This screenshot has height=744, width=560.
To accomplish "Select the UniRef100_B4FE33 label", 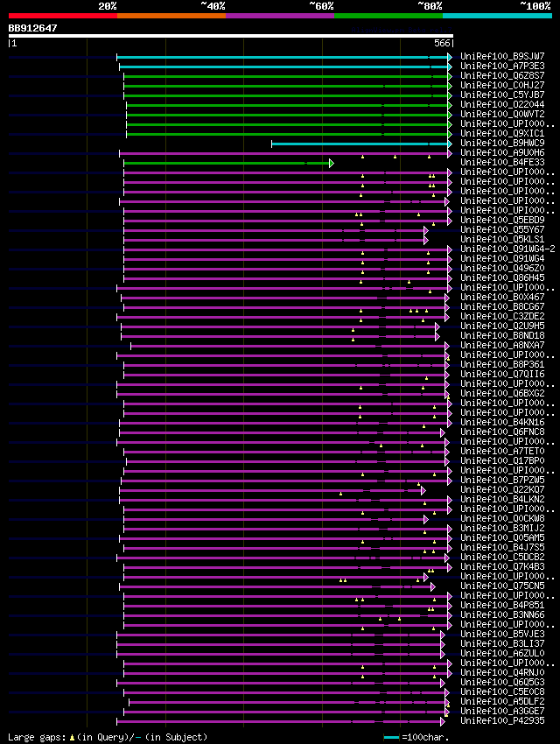I will [x=502, y=162].
